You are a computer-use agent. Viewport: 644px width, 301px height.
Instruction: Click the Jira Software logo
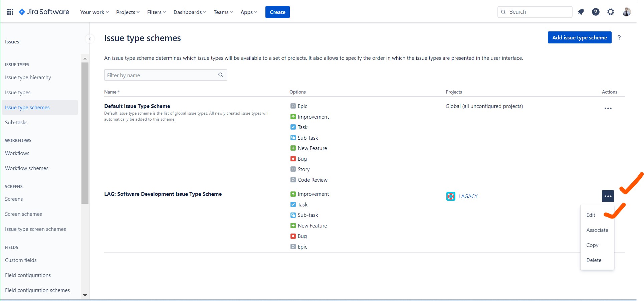[44, 12]
